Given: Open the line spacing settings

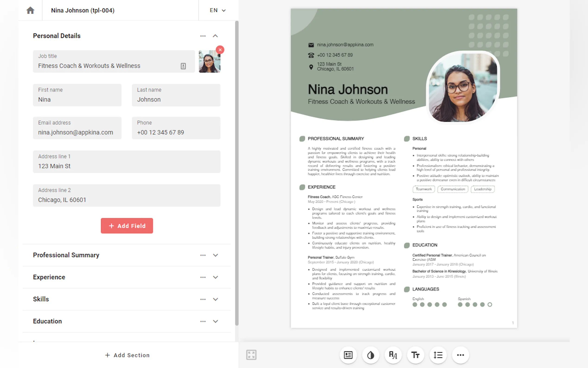Looking at the screenshot, I should (x=438, y=355).
